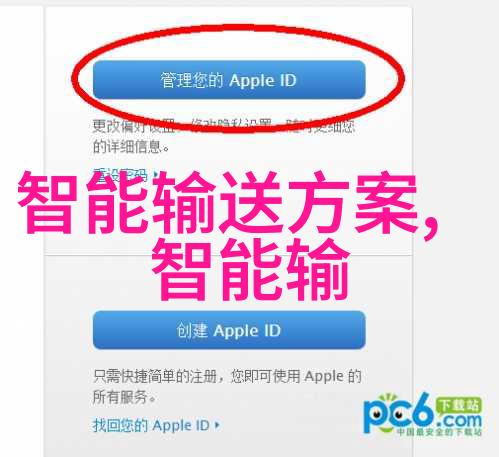Click the 创建 Apple ID button

coord(229,330)
